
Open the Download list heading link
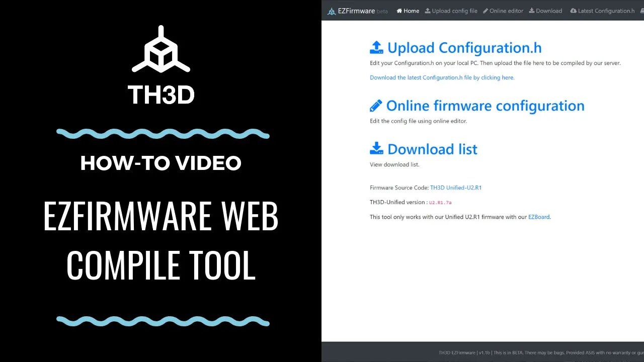pyautogui.click(x=432, y=149)
